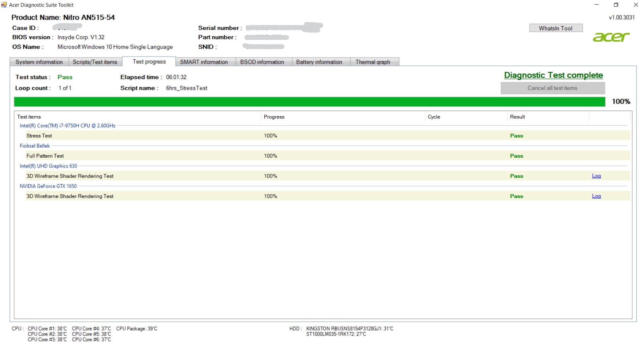Close the Acer Diagnostic Suite Toolkit window
The image size is (644, 346).
tap(636, 5)
